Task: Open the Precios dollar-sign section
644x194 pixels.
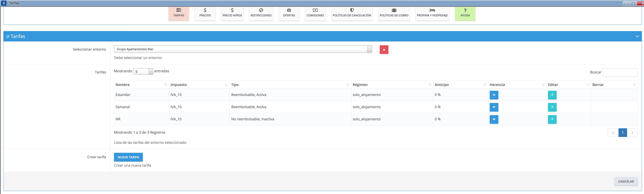Action: (205, 13)
